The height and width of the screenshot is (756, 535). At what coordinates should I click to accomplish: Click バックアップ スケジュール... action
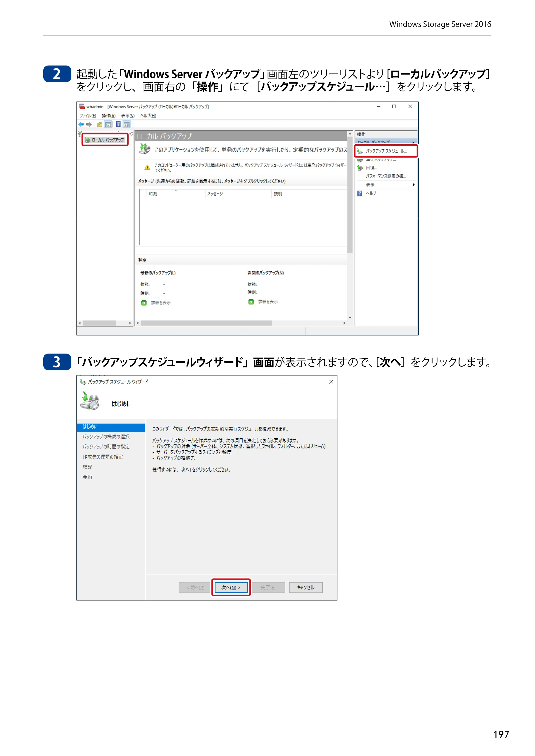coord(386,151)
